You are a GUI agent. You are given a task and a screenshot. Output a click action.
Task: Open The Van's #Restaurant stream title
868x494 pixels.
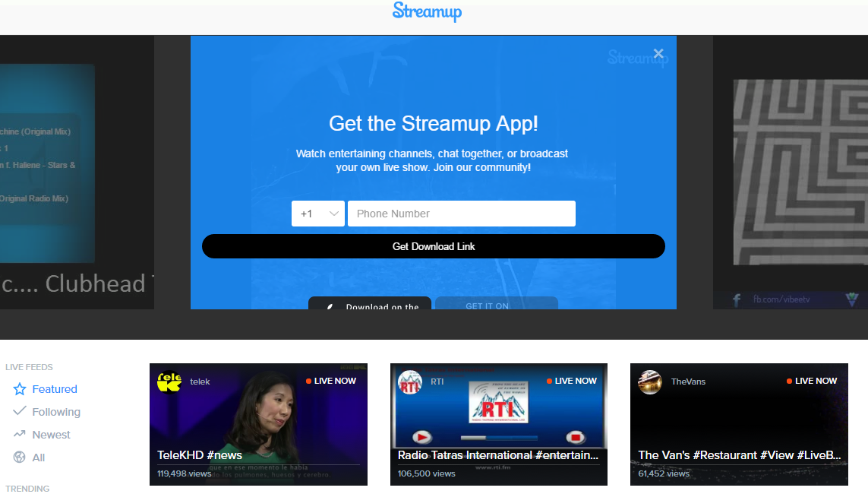point(739,455)
